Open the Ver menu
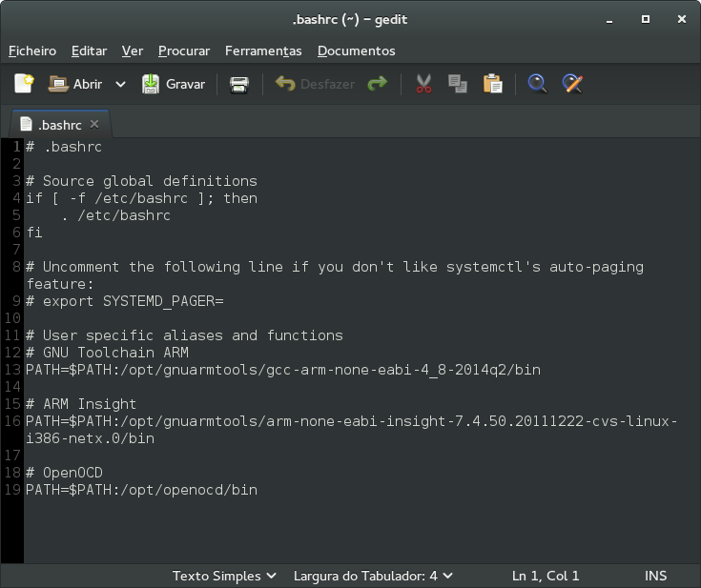701x588 pixels. click(133, 51)
